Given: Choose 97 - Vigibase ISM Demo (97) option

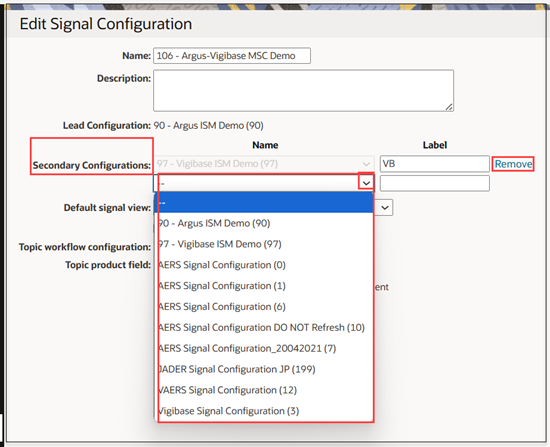Looking at the screenshot, I should [263, 244].
